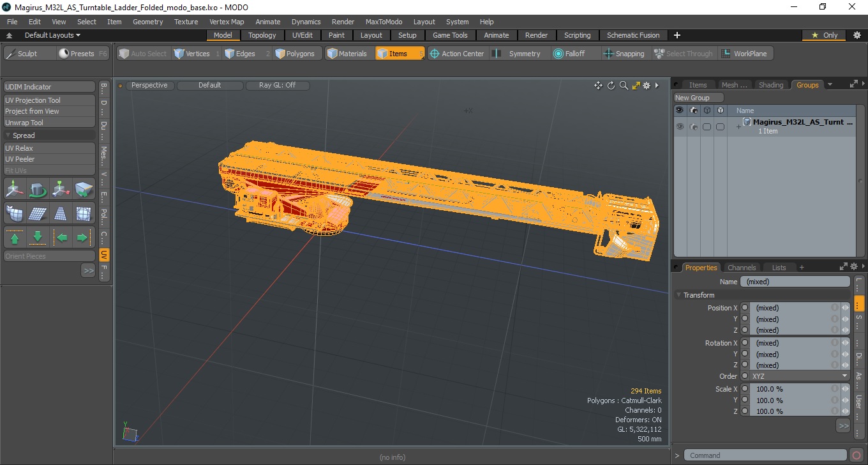The image size is (868, 465).
Task: Collapse the Transform section
Action: click(679, 295)
